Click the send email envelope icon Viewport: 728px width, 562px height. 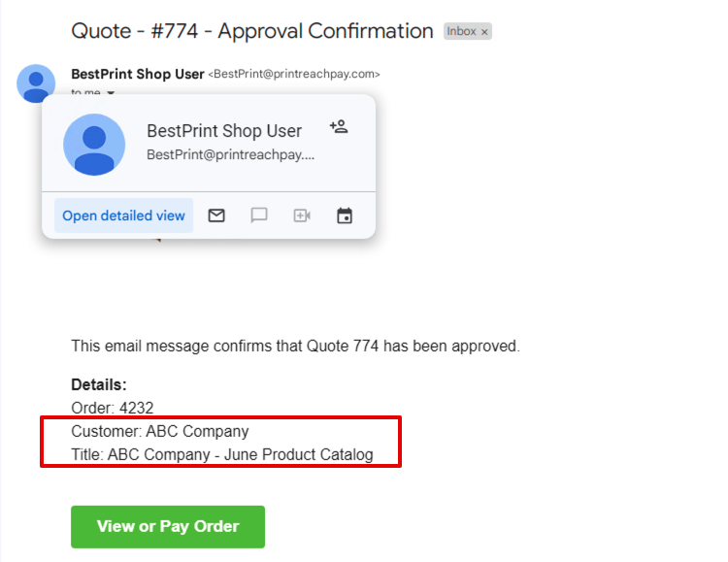click(x=216, y=215)
